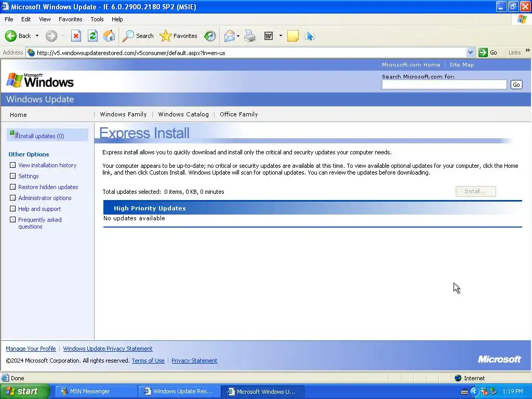Open the Manage Your Profile link

(x=31, y=349)
